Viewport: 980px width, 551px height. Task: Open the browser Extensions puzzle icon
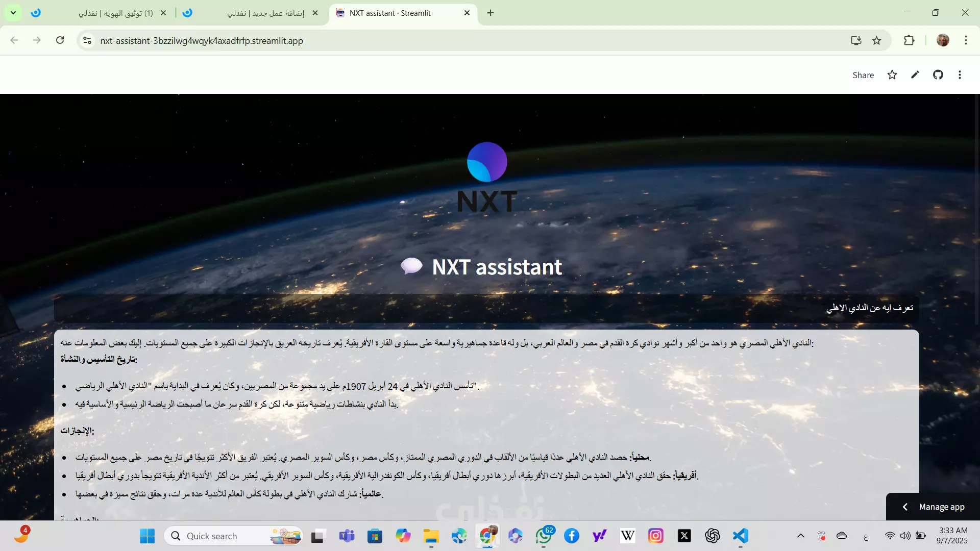909,40
